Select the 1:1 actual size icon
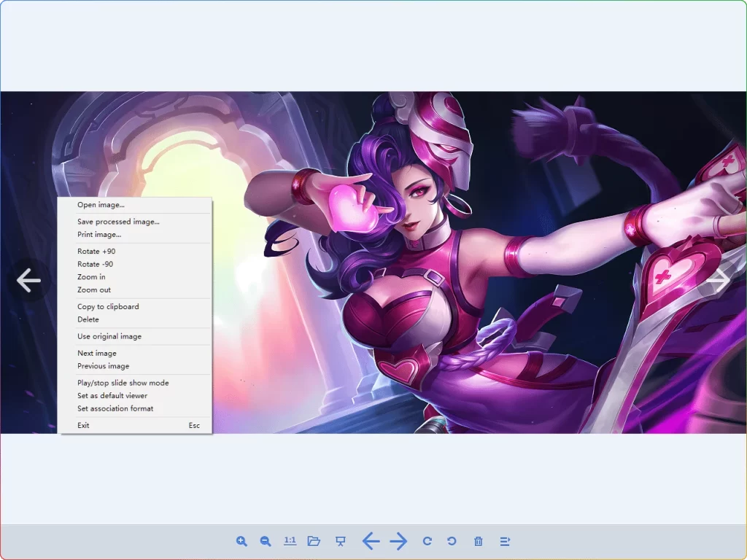The image size is (747, 560). coord(290,541)
